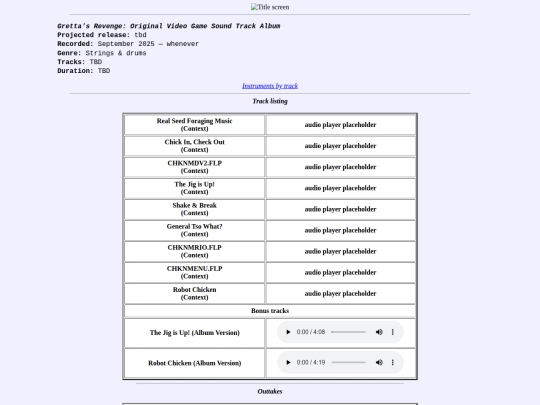Screen dimensions: 540x405
Task: Open Context under The Jig is Up!
Action: coord(195,191)
